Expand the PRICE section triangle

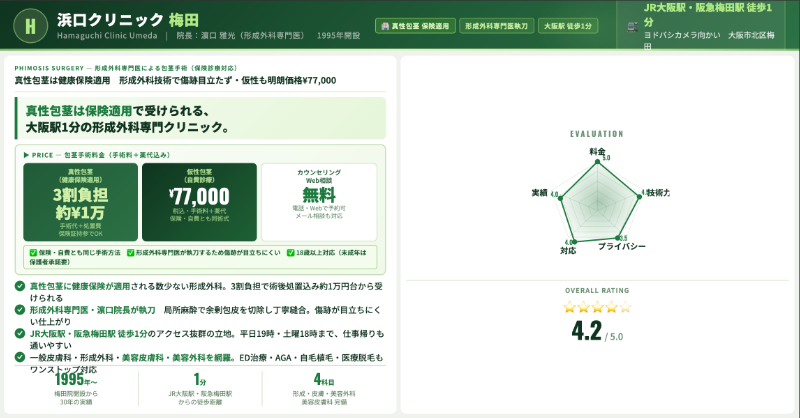coord(27,155)
